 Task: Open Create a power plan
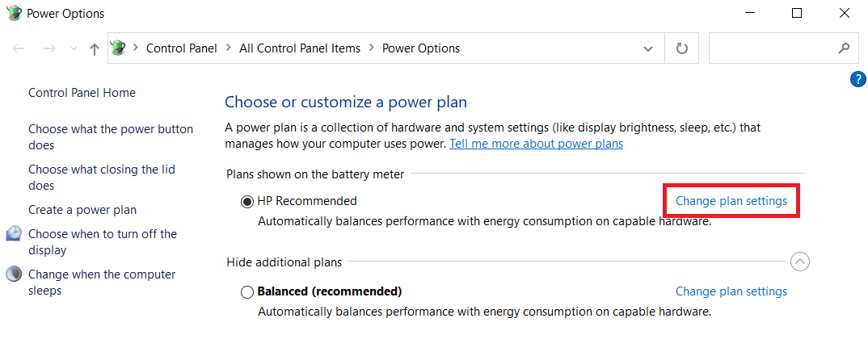tap(82, 210)
